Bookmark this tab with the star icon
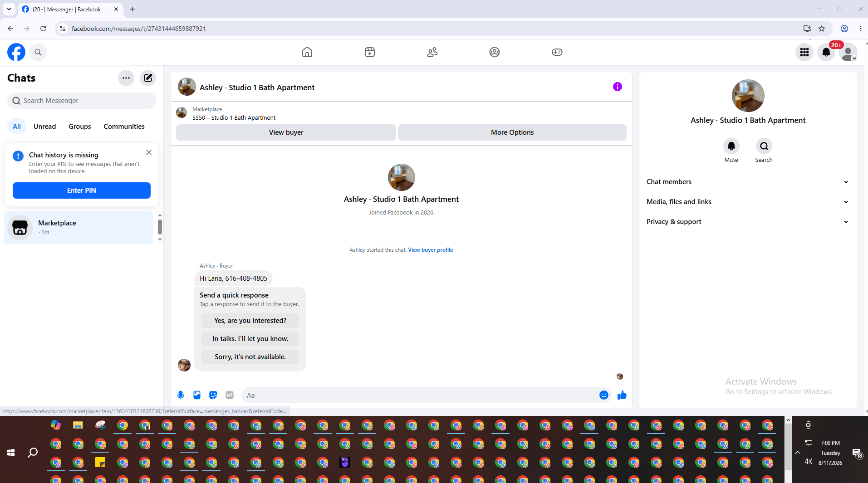The width and height of the screenshot is (868, 483). 822,29
